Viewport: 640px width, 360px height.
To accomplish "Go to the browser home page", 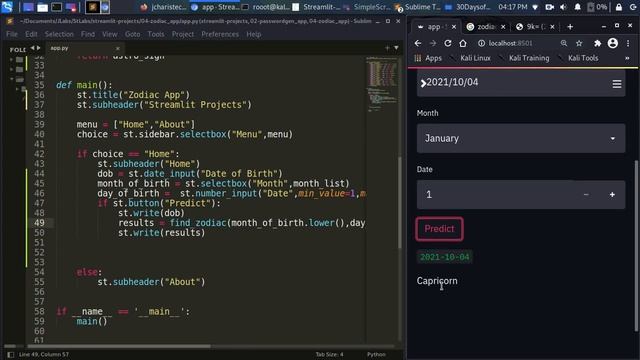I will (462, 43).
